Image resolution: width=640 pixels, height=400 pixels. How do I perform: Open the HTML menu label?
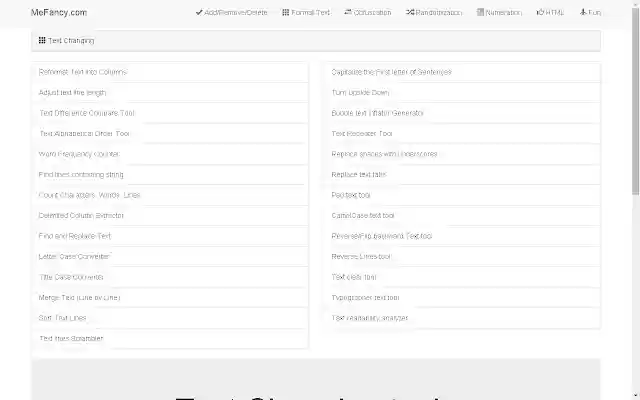pos(555,13)
